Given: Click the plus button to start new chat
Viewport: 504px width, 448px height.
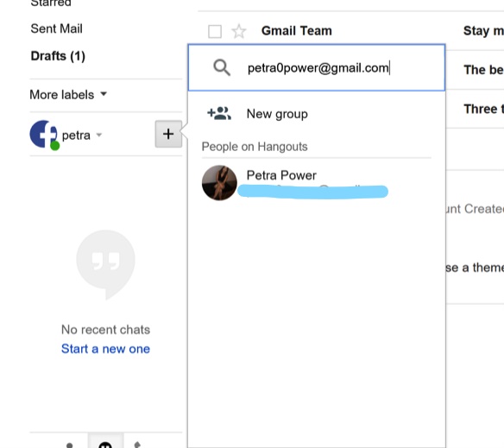Looking at the screenshot, I should point(168,134).
